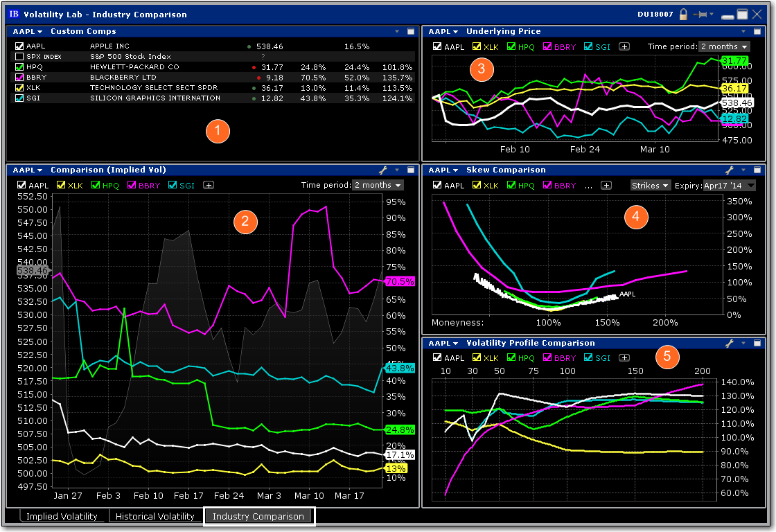Maximize the Custom Comps panel
776x532 pixels.
tap(411, 31)
